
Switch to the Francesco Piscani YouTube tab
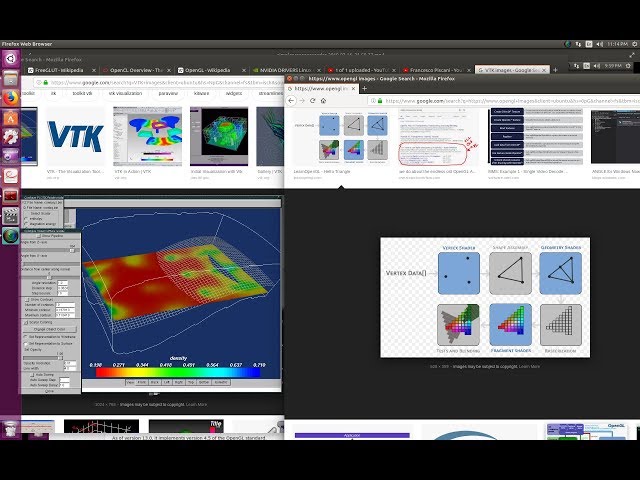point(436,70)
